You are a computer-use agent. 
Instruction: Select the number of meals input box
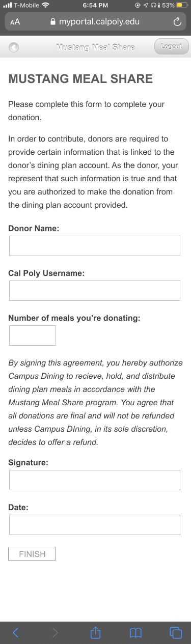(x=33, y=335)
